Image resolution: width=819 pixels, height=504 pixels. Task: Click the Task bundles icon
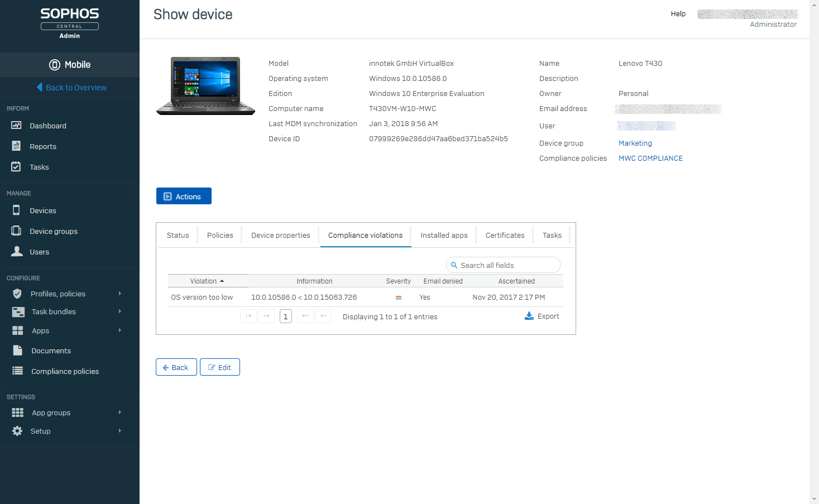[x=18, y=312]
